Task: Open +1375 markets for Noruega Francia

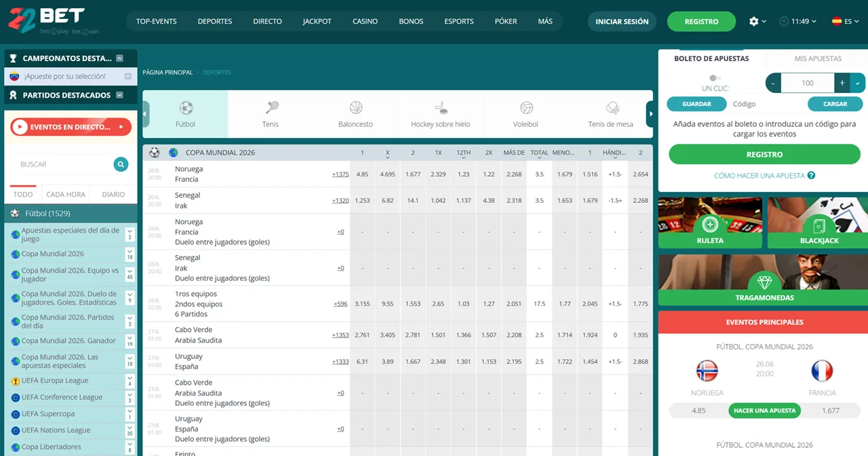Action: [340, 174]
